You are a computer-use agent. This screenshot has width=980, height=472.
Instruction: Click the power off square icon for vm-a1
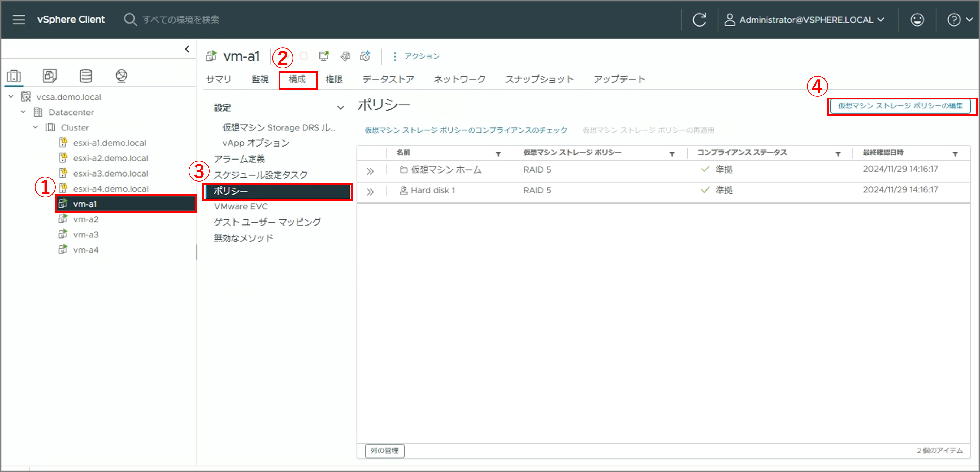click(303, 56)
